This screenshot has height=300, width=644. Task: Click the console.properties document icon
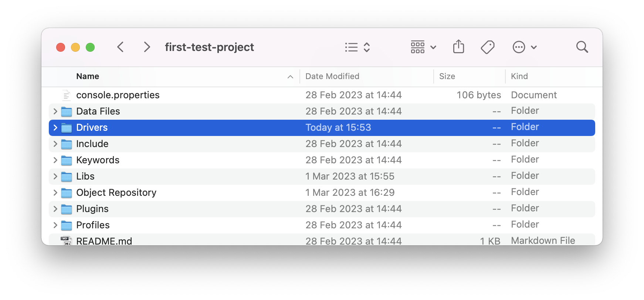click(66, 95)
